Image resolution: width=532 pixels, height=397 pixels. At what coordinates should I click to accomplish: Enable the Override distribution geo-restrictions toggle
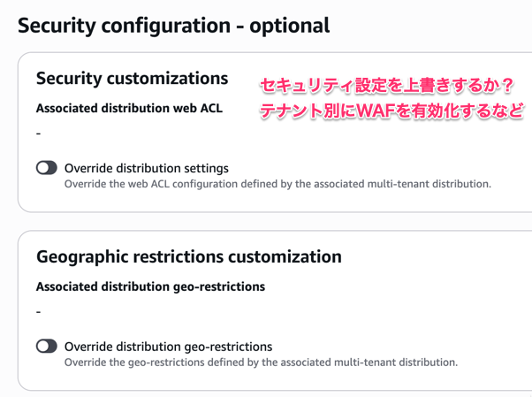coord(47,346)
